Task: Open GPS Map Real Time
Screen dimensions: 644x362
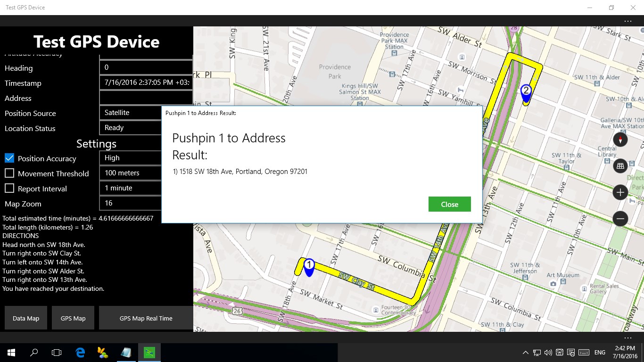Action: tap(146, 318)
